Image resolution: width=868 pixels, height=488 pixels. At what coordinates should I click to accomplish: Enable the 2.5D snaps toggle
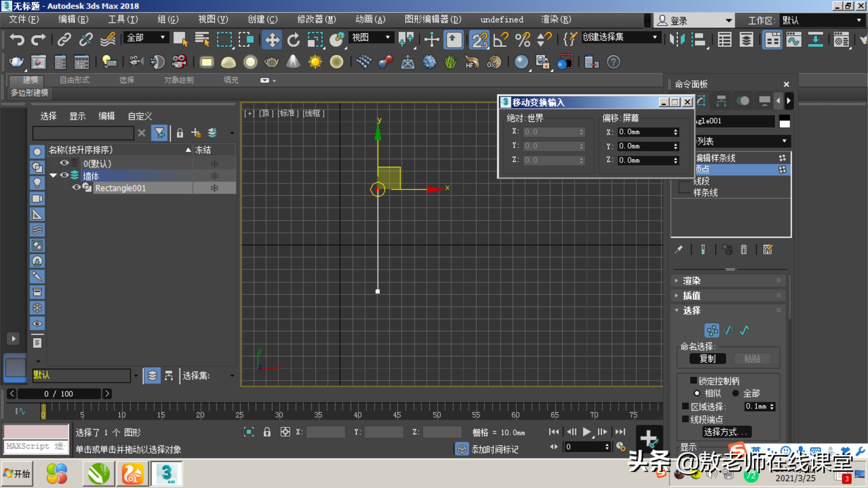point(479,39)
